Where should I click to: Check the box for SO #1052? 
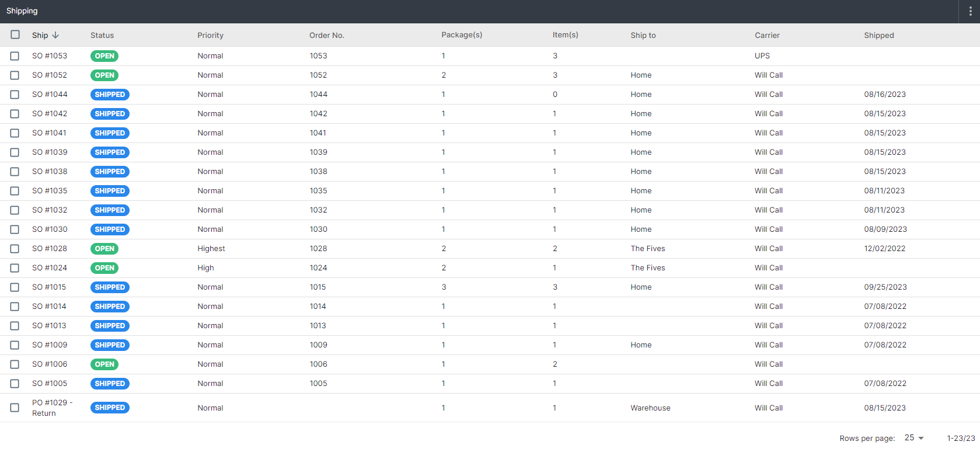pos(15,75)
